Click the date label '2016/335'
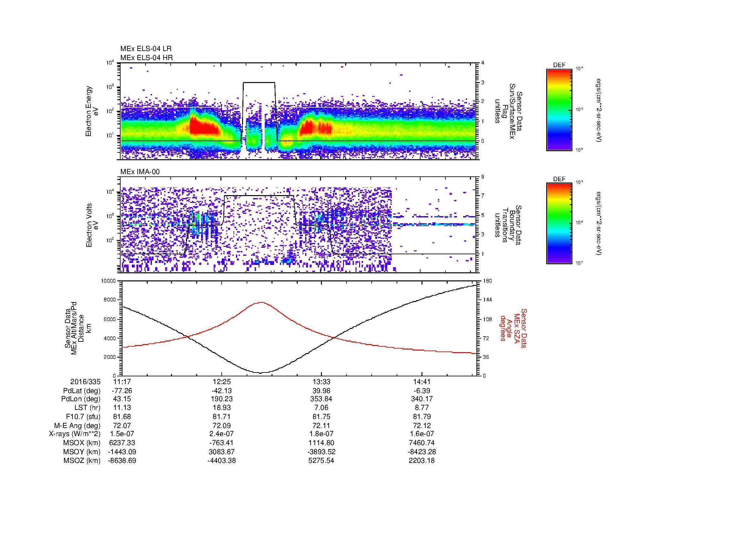 click(85, 382)
